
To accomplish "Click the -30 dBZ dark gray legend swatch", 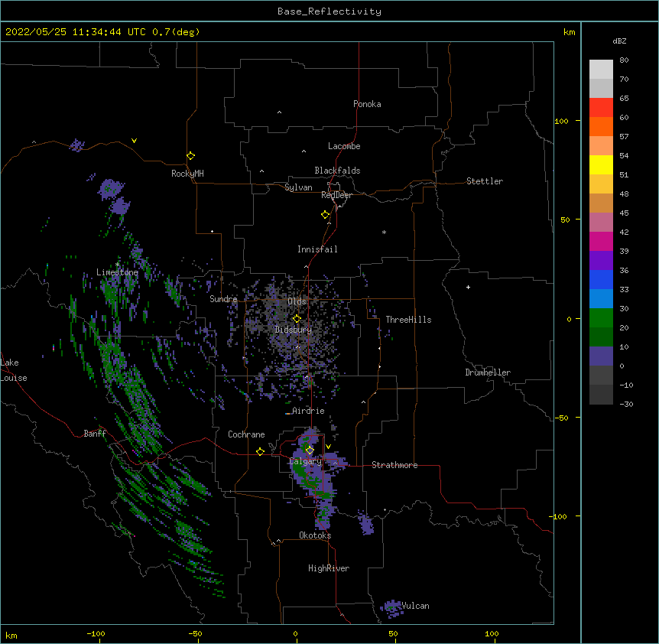I will [x=601, y=395].
